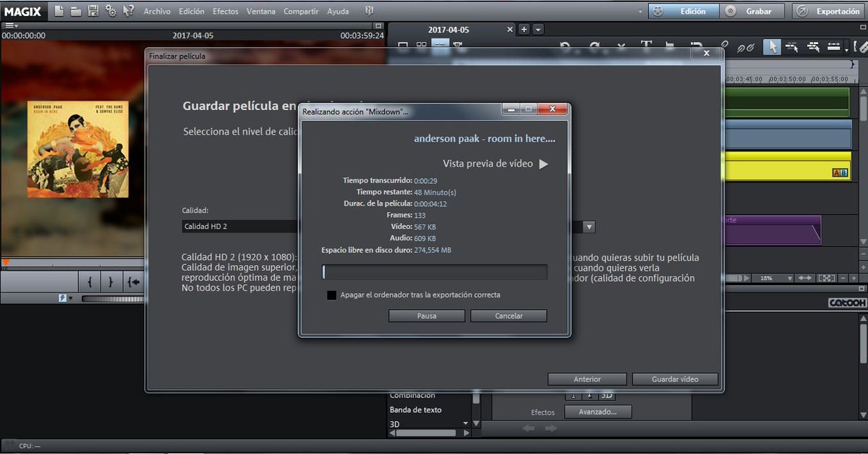
Task: Go back with the Anterior button
Action: pyautogui.click(x=587, y=379)
